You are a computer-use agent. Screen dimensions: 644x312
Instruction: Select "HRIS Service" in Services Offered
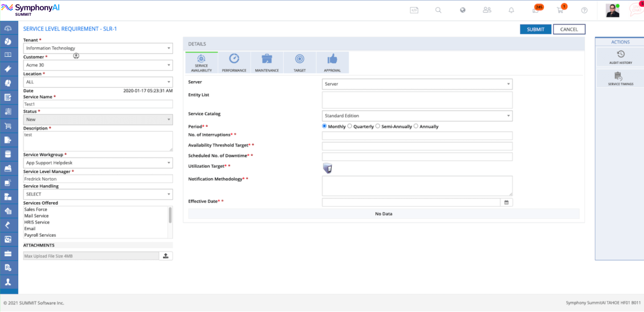pyautogui.click(x=37, y=222)
